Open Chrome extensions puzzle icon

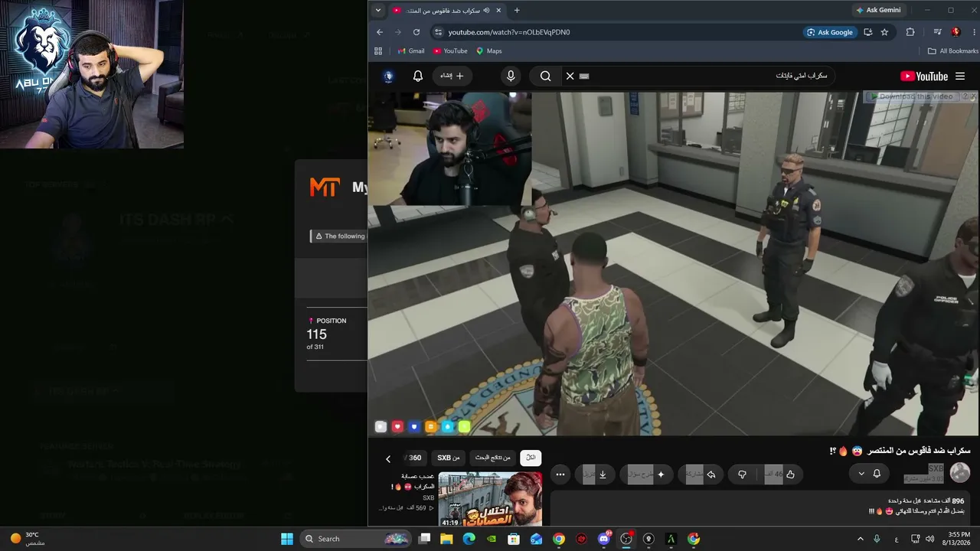pyautogui.click(x=910, y=32)
